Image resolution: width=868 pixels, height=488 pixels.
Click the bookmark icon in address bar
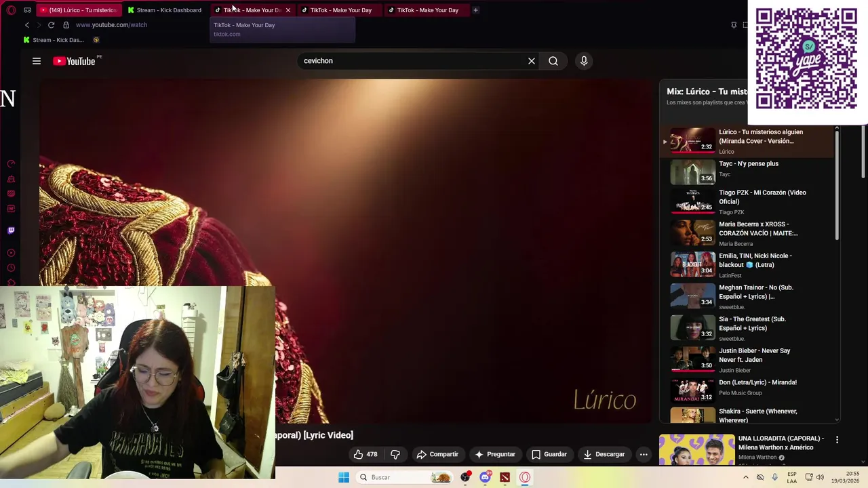click(733, 25)
